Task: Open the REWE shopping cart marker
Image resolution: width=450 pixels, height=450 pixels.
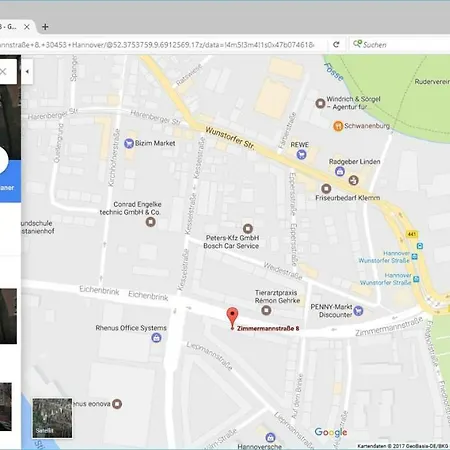Action: coord(301,154)
